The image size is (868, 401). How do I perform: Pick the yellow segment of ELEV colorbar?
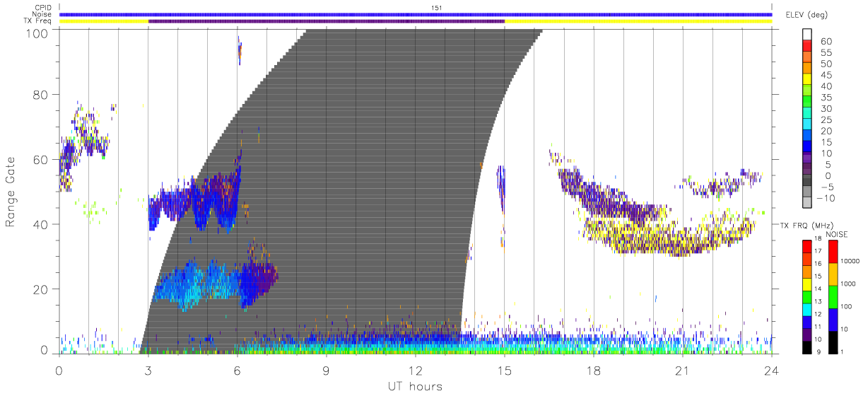coord(808,79)
